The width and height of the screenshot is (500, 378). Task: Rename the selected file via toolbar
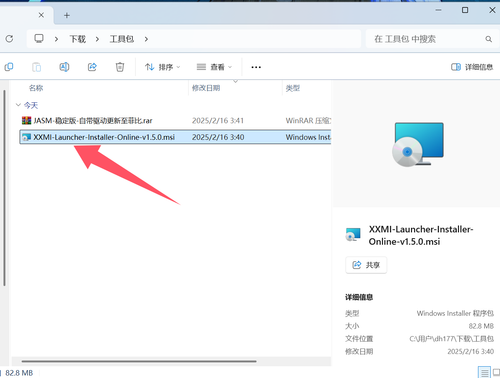(x=64, y=67)
